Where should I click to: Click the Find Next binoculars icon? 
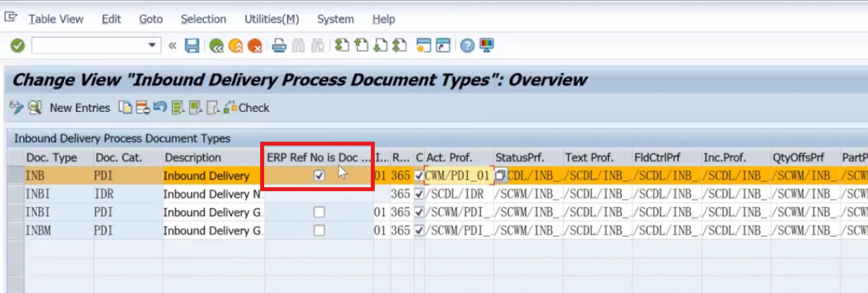(317, 45)
